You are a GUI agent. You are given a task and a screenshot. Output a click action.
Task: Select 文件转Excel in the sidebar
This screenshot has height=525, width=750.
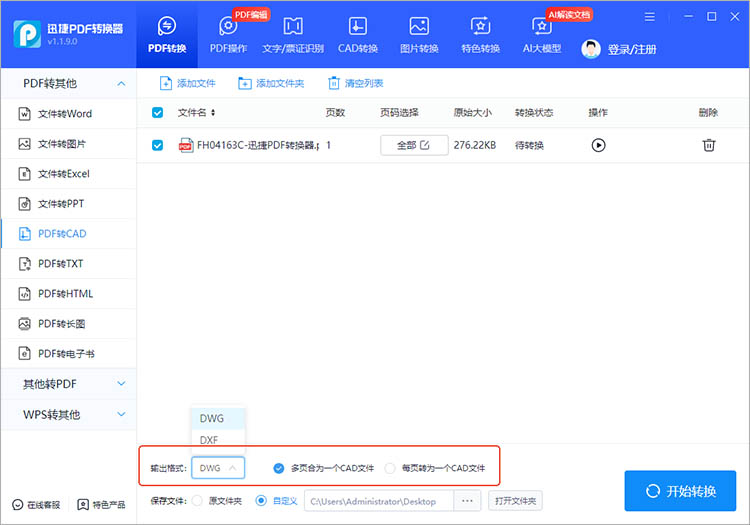coord(68,174)
